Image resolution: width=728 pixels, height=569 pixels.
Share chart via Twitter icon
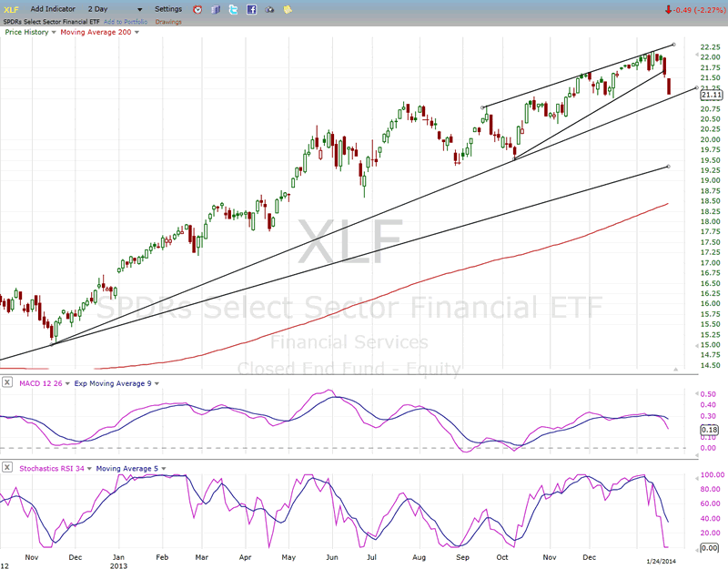click(x=233, y=9)
